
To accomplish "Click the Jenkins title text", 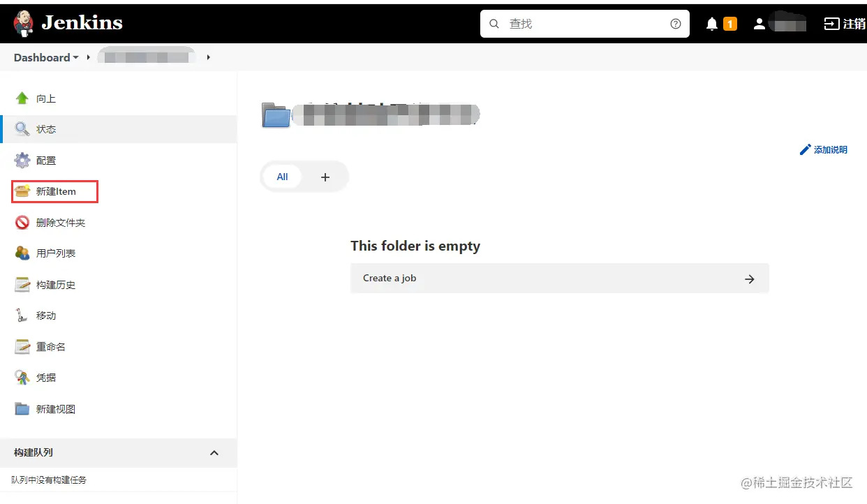I will pyautogui.click(x=82, y=23).
